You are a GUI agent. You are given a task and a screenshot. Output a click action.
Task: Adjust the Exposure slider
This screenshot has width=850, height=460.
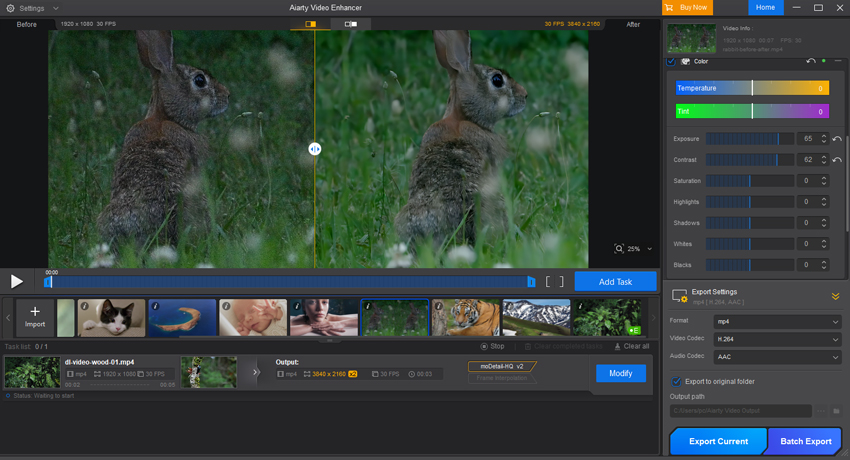point(750,139)
